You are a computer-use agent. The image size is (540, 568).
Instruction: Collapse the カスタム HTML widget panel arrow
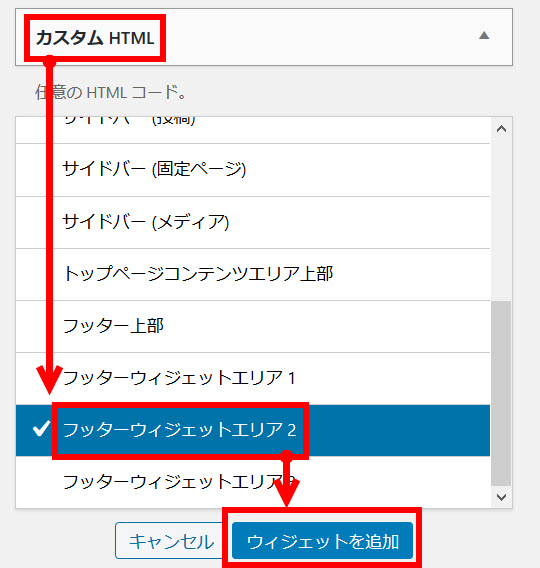[484, 36]
